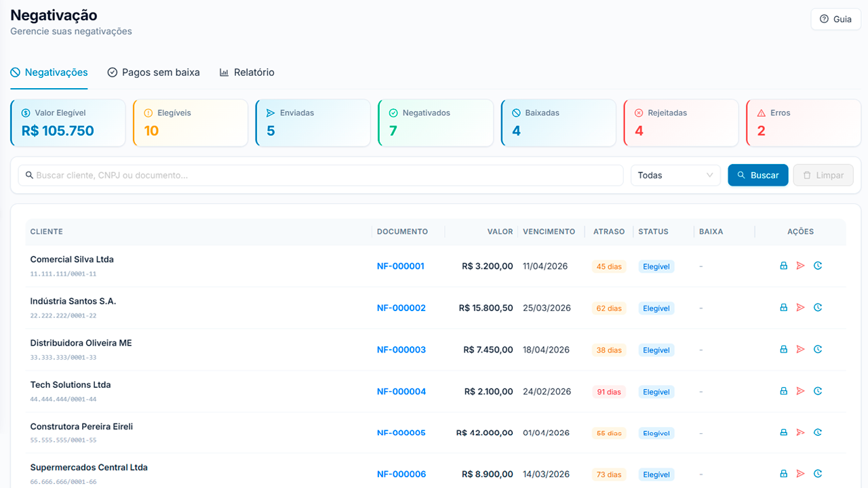Open document link NF-000002
868x488 pixels.
click(x=401, y=308)
